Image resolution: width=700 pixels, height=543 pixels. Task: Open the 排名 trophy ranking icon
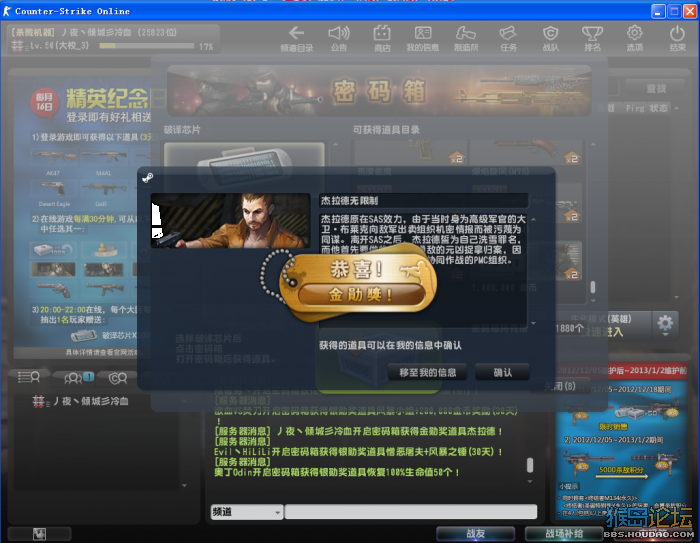coord(592,33)
